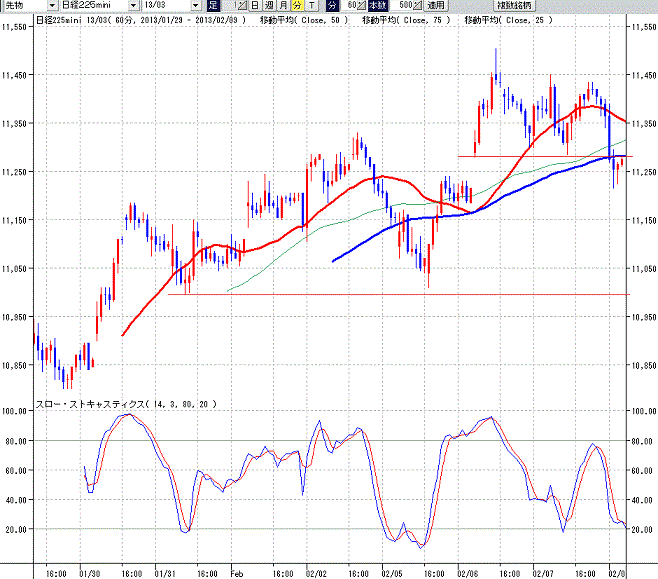Click the 適用 apply button

click(436, 5)
